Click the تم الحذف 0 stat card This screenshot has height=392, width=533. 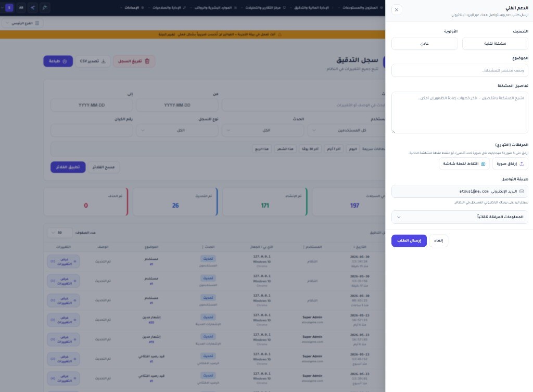click(86, 202)
